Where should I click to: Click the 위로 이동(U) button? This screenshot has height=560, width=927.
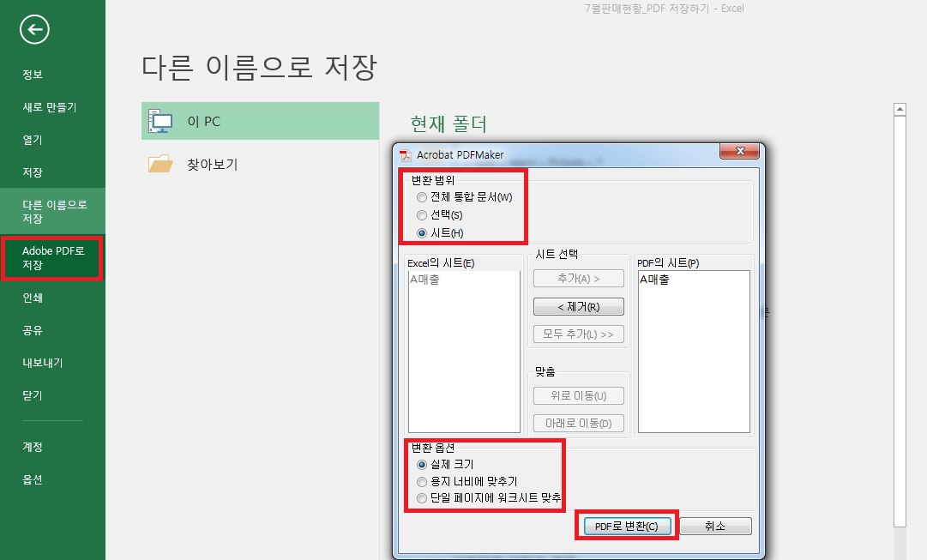pos(578,395)
